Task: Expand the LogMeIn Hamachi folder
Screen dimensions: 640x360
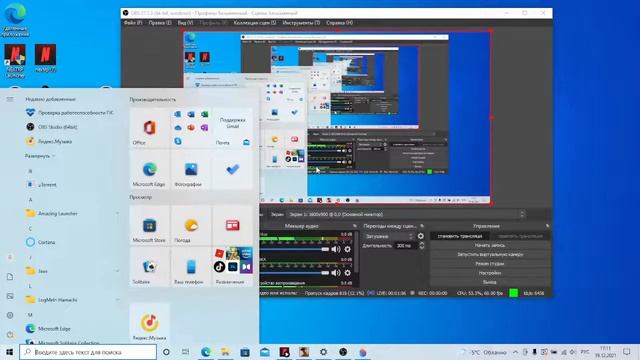Action: coord(71,300)
